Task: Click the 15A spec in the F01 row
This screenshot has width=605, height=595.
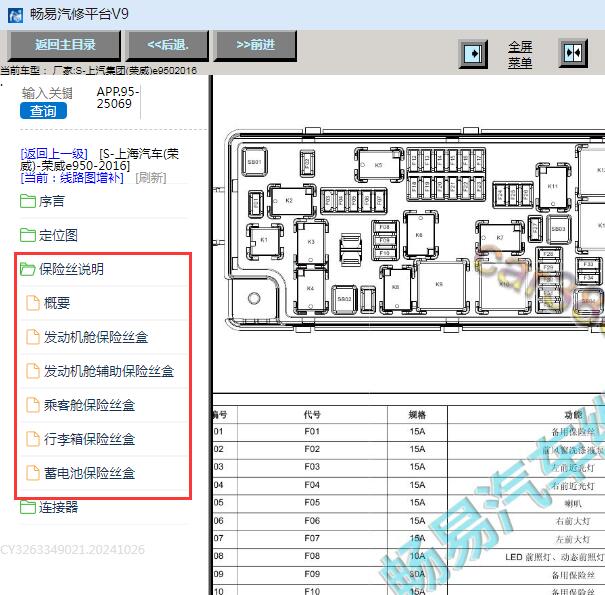Action: point(417,431)
